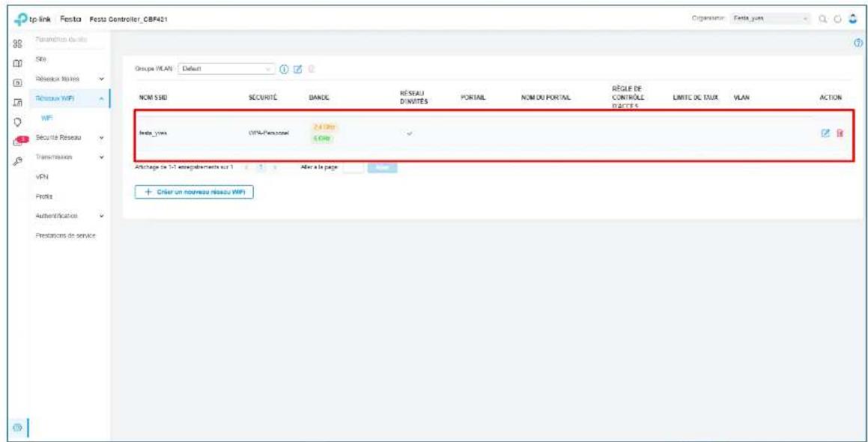868x442 pixels.
Task: Click the guest network checkmark for festa_yves
Action: coord(409,133)
